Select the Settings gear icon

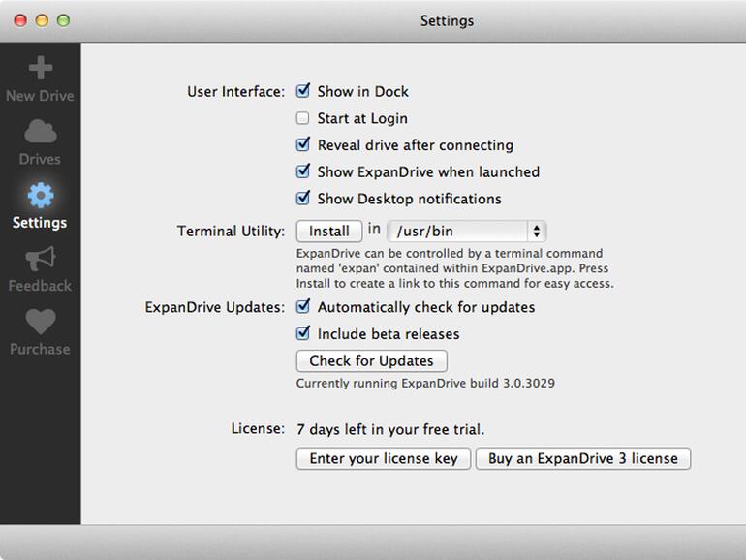pyautogui.click(x=40, y=195)
